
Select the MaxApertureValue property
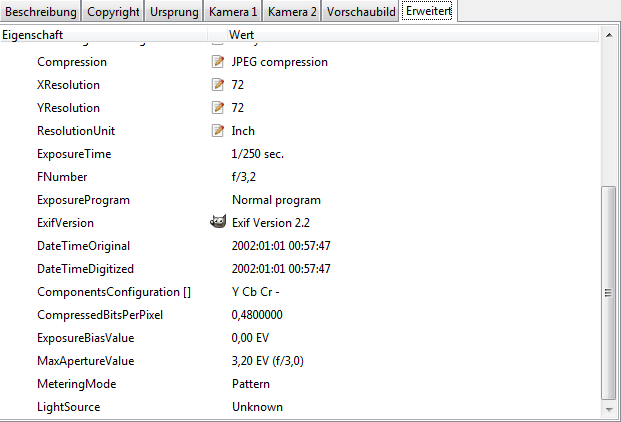click(x=86, y=361)
